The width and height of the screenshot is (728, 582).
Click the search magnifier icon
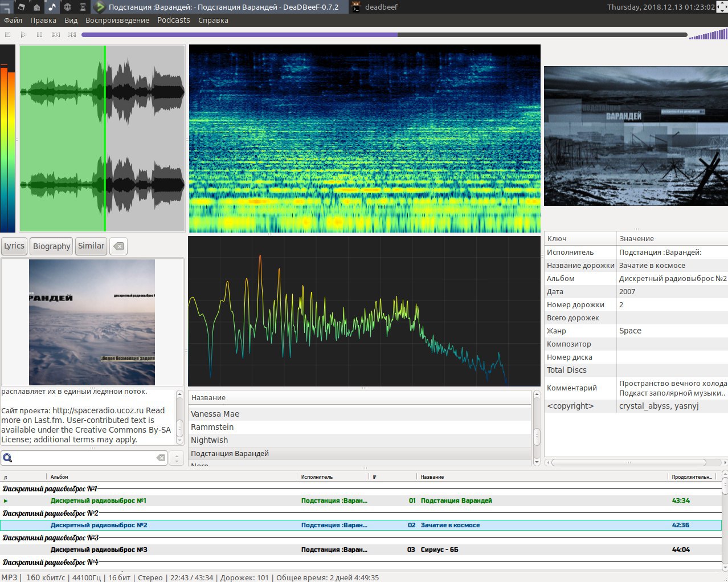click(8, 458)
